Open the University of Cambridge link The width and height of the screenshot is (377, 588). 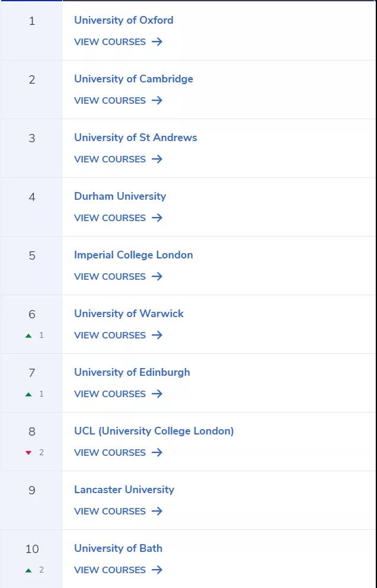[x=133, y=79]
